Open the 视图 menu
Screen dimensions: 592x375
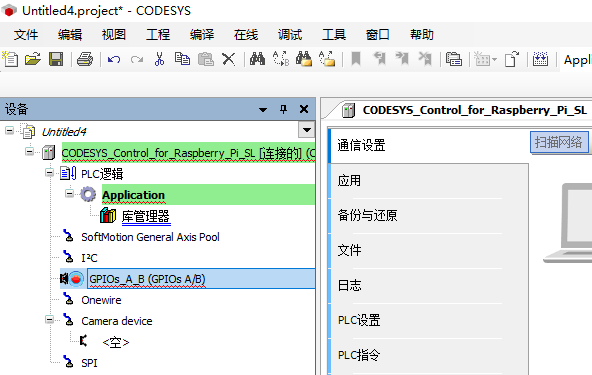(x=114, y=35)
